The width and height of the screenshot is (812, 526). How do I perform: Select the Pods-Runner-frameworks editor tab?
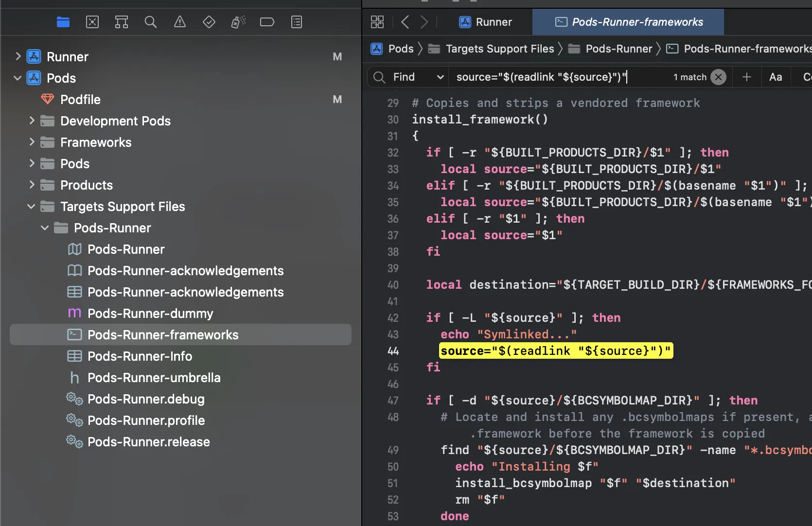click(x=628, y=22)
